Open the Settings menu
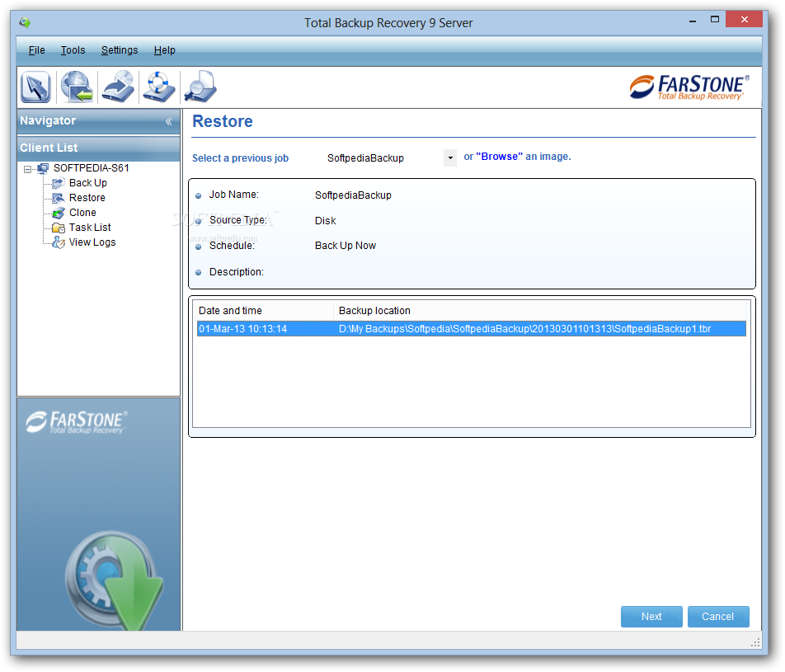 [x=119, y=50]
